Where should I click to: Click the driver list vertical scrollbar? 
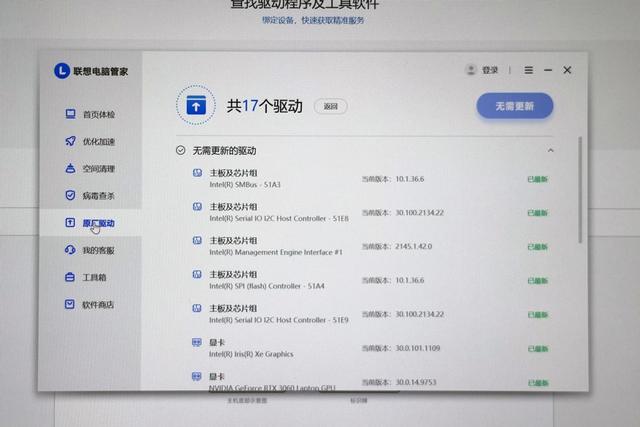(580, 190)
